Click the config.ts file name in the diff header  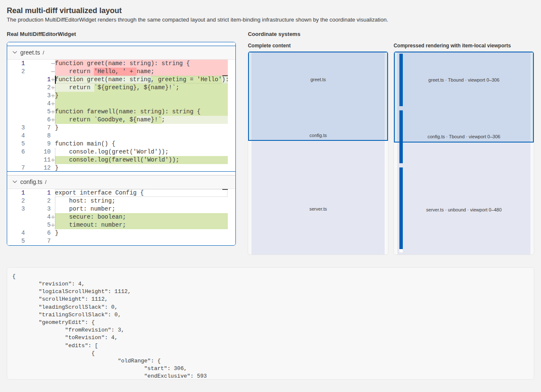31,182
